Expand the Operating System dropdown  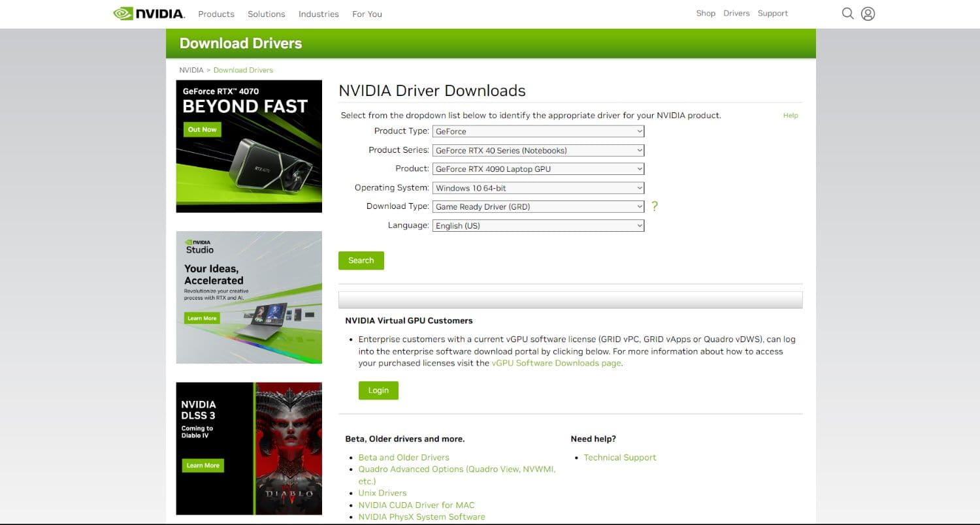click(538, 188)
